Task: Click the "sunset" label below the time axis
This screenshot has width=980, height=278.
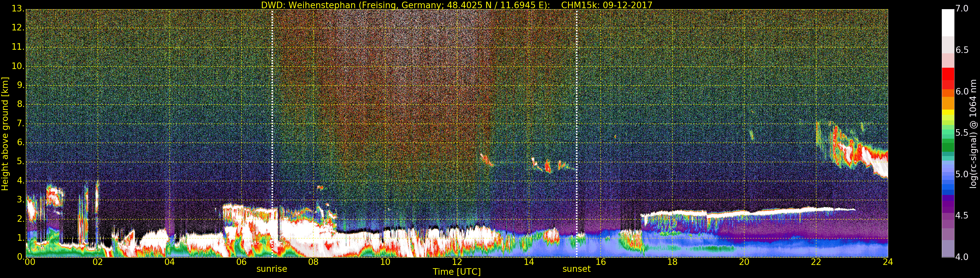Action: pos(576,269)
